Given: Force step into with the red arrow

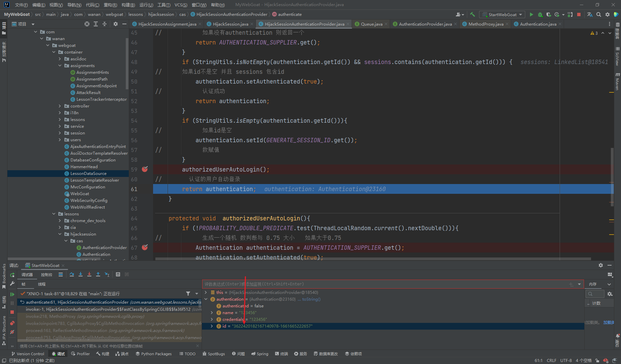Looking at the screenshot, I should [89, 274].
